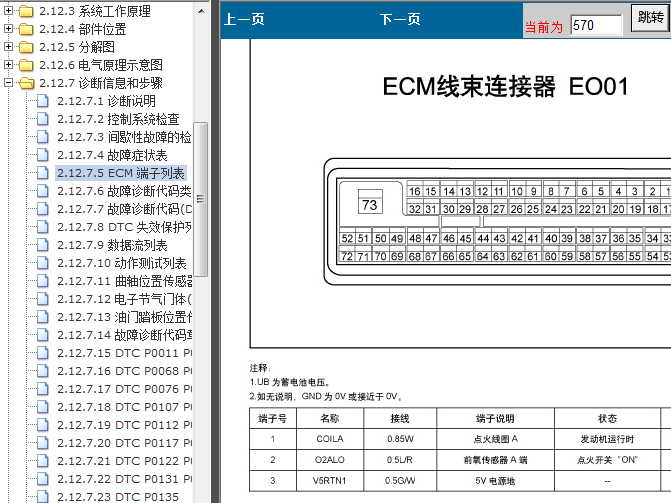671x503 pixels.
Task: Click the tree panel scrollbar thumb
Action: [x=200, y=199]
